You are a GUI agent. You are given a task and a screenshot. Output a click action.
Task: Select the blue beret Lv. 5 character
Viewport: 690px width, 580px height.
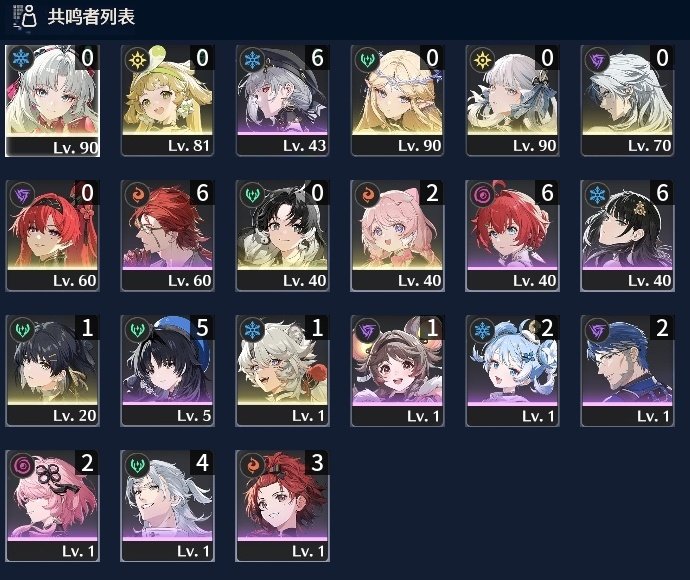(x=167, y=371)
